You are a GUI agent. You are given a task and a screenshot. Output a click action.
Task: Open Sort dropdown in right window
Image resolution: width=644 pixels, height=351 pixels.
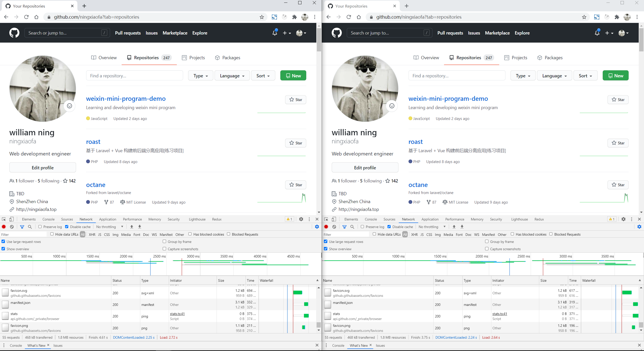coord(585,76)
